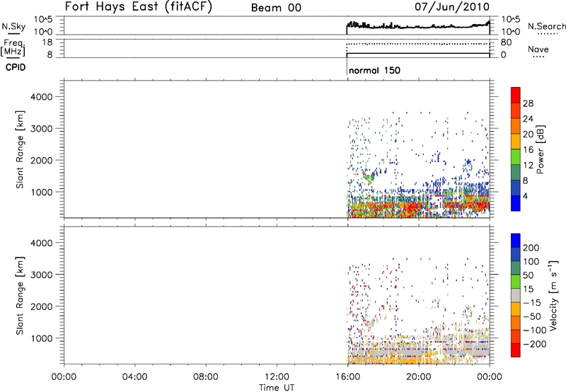
Task: Click the noise sky trace in top panel
Action: coord(418,26)
